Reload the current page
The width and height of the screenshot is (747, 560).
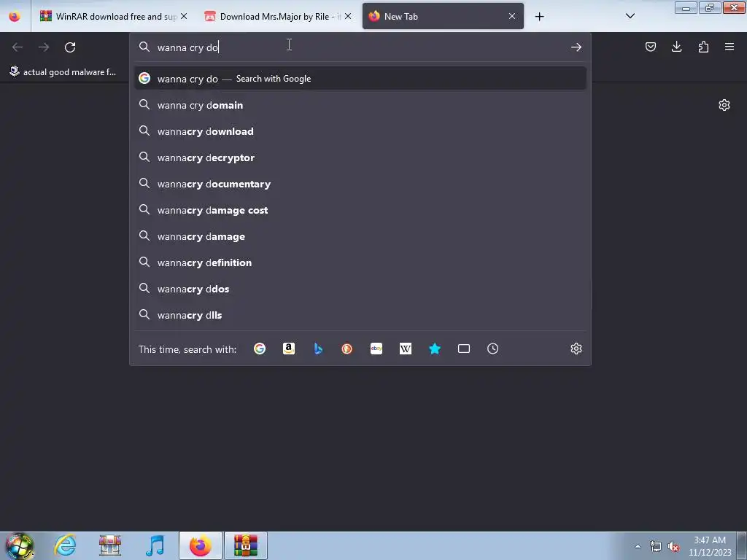pos(70,47)
